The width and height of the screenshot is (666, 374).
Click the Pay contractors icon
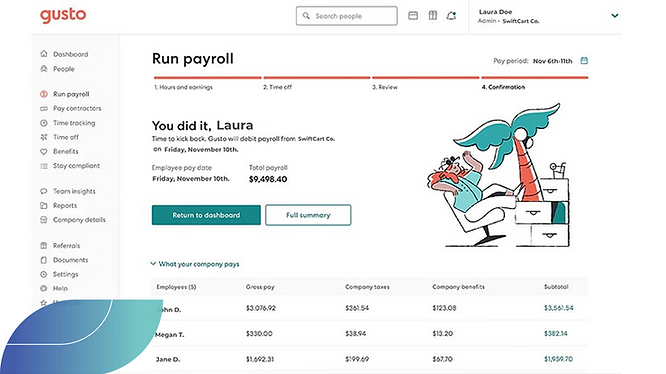pyautogui.click(x=44, y=108)
